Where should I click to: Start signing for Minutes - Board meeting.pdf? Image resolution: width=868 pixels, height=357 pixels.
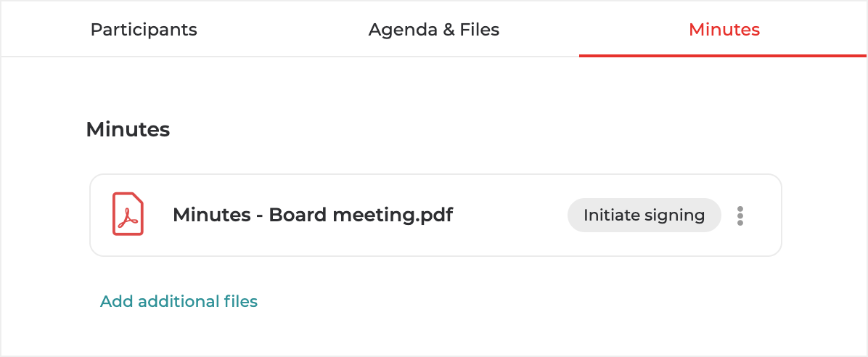(x=644, y=216)
